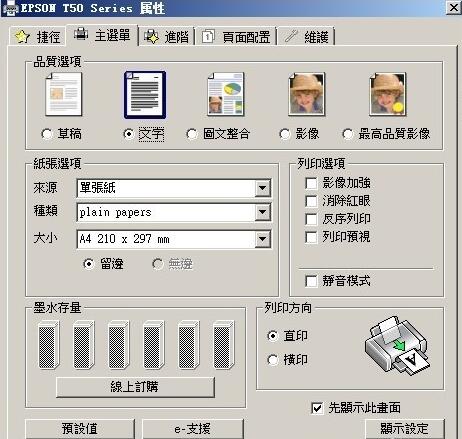Turn on the 靜音模式 quiet mode checkbox
The height and width of the screenshot is (439, 462).
click(x=311, y=281)
